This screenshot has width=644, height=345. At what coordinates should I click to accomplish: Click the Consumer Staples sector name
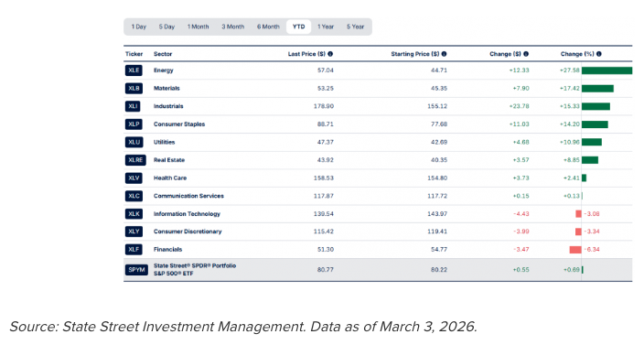tap(179, 124)
